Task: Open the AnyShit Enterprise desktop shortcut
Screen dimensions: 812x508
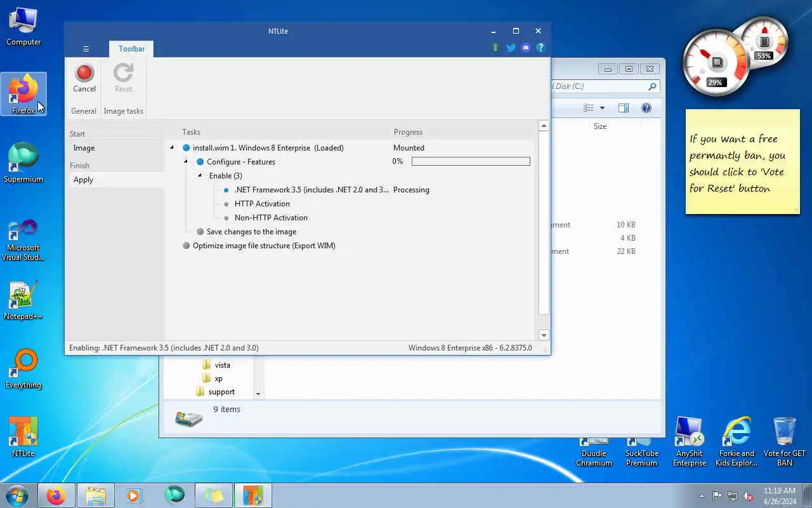Action: (x=690, y=442)
